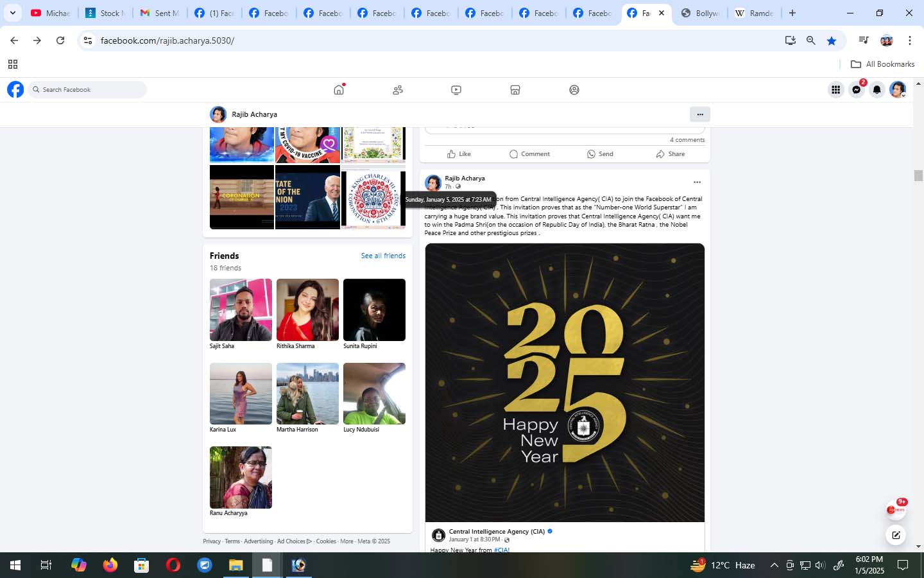Show hidden system tray icons
Image resolution: width=924 pixels, height=578 pixels.
(774, 565)
